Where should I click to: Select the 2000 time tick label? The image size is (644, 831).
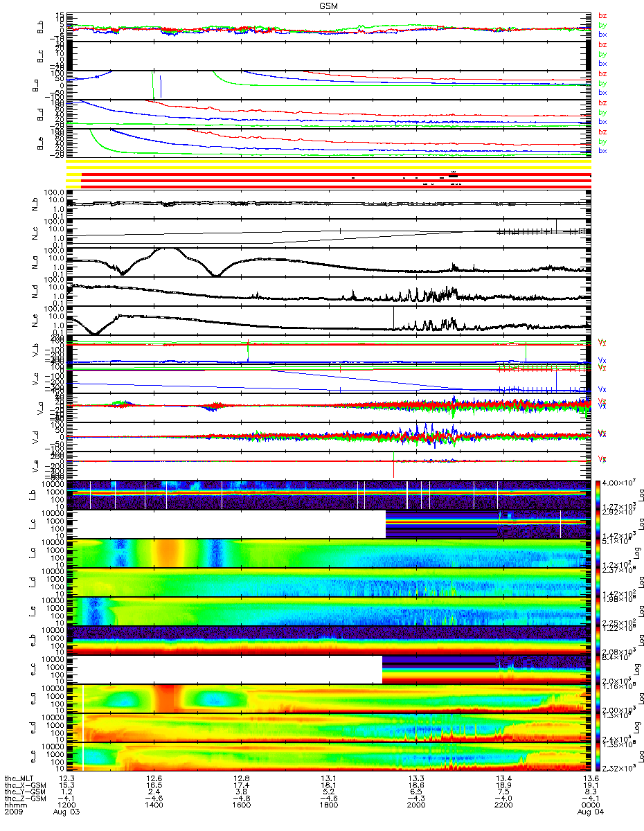click(x=415, y=805)
